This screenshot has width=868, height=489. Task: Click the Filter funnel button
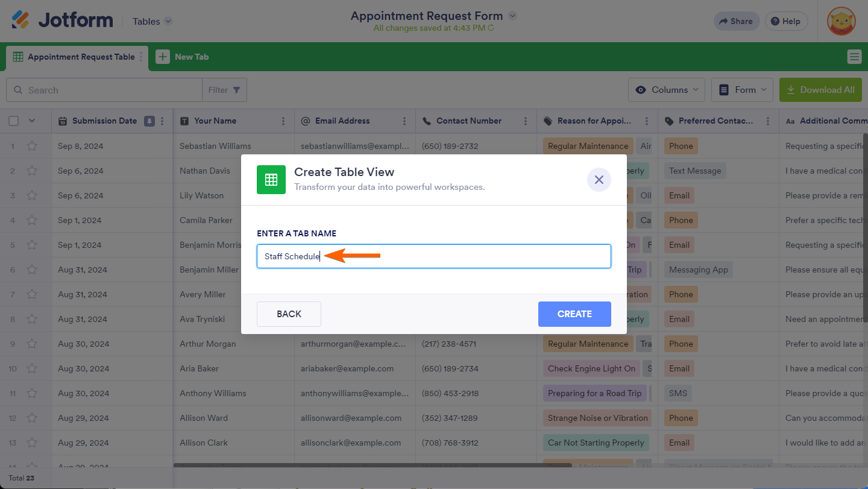tap(224, 90)
